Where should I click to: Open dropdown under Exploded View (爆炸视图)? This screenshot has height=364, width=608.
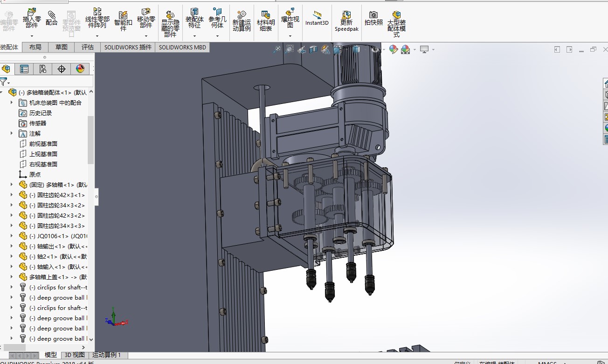[x=290, y=36]
